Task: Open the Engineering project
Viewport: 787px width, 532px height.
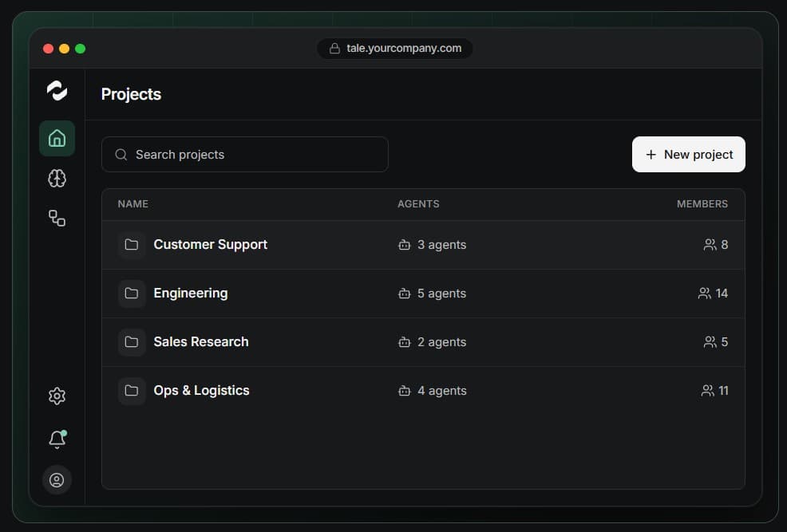Action: [423, 294]
